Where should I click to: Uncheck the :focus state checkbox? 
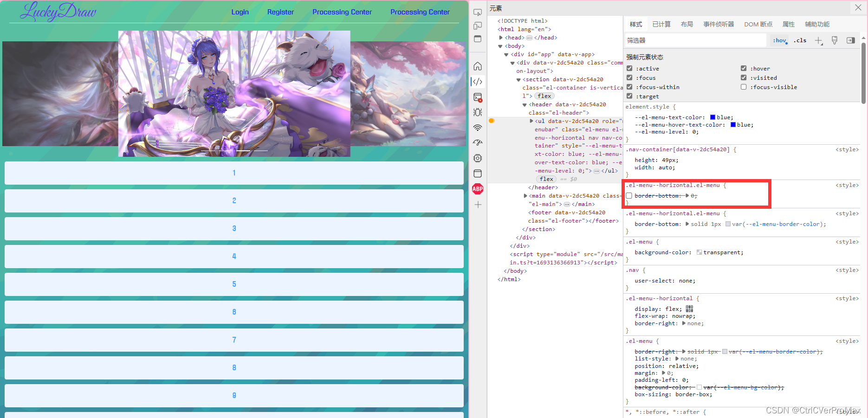click(x=629, y=77)
